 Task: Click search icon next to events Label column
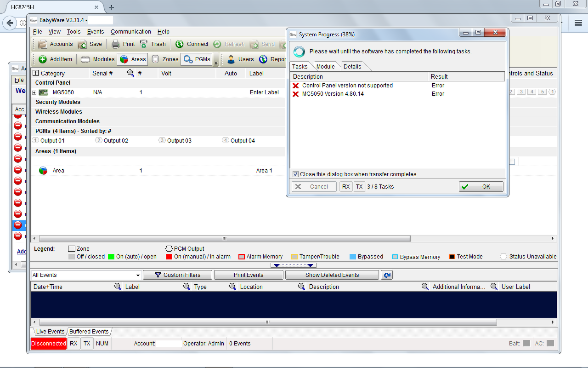tap(187, 287)
